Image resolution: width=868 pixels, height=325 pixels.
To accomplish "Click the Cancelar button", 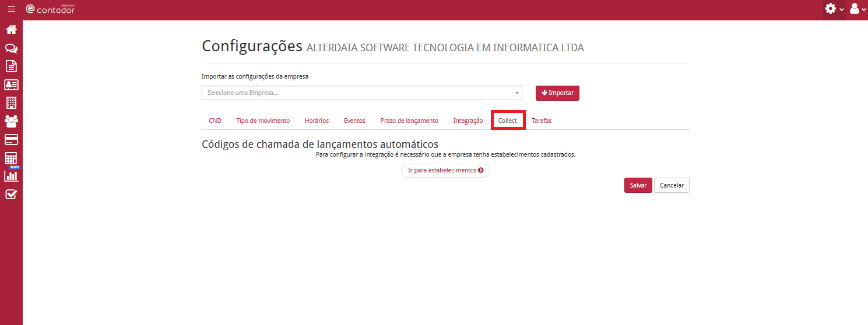I will (672, 185).
